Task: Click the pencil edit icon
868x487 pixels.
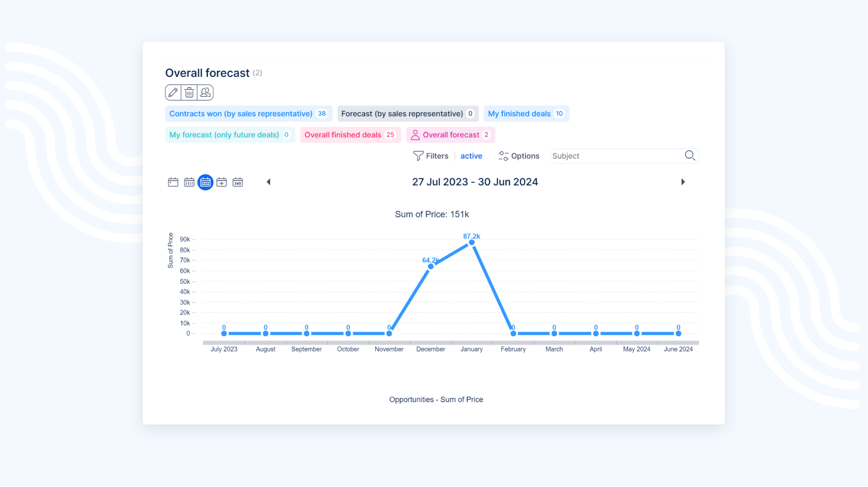Action: [x=173, y=92]
